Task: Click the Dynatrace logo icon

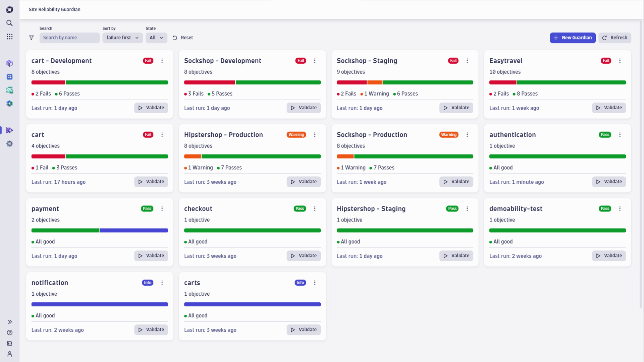Action: click(9, 10)
